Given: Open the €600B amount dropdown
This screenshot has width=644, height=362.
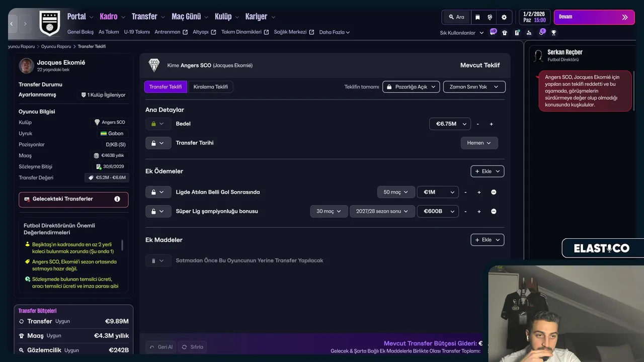Looking at the screenshot, I should 438,211.
